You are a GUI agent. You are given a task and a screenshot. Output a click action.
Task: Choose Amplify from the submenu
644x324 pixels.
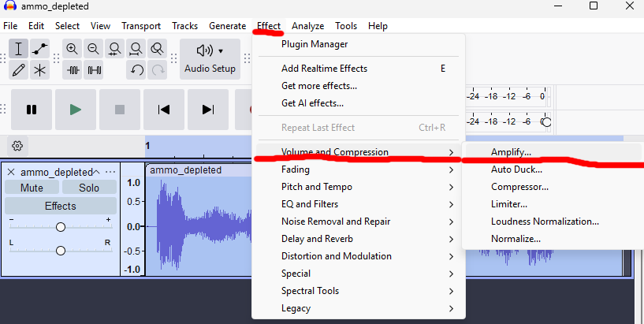click(511, 152)
